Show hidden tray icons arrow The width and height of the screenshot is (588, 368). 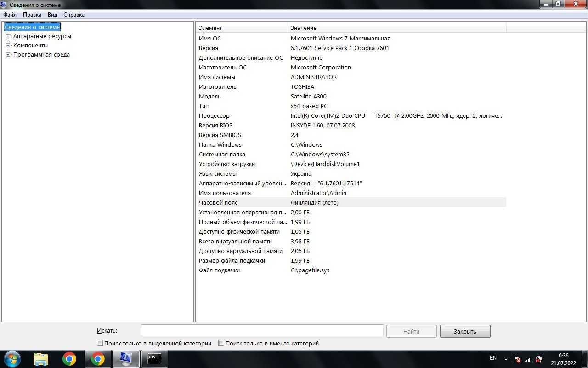(x=506, y=359)
